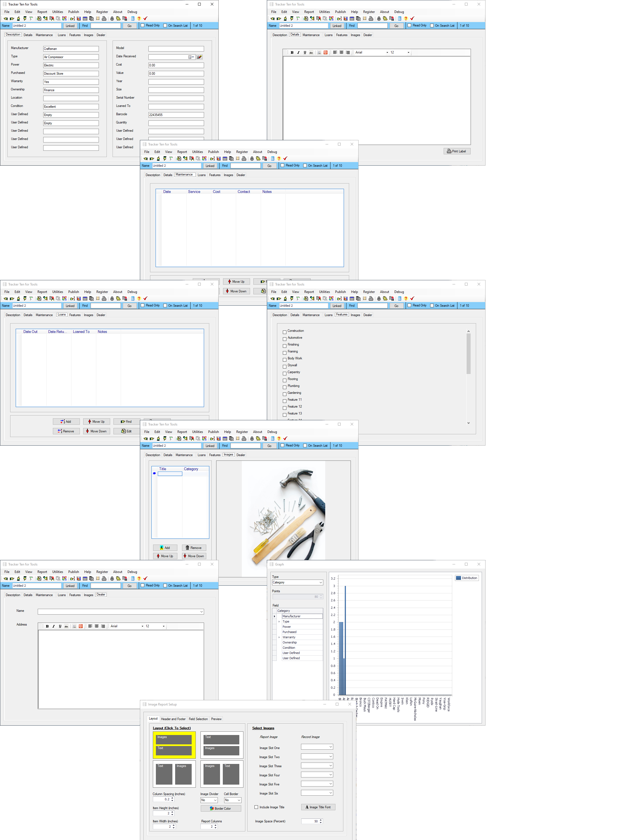Image resolution: width=640 pixels, height=840 pixels.
Task: Open the Arial font dropdown in Details editor
Action: tap(387, 53)
